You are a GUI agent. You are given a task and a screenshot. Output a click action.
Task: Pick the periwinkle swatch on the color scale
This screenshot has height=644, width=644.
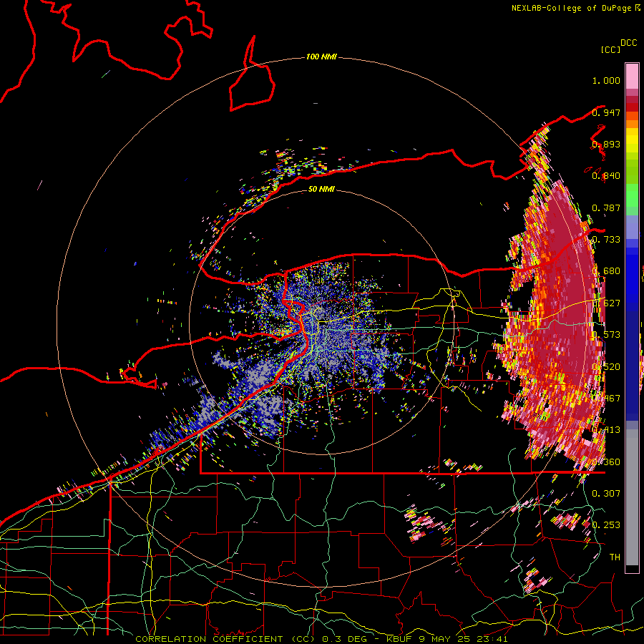pos(632,227)
